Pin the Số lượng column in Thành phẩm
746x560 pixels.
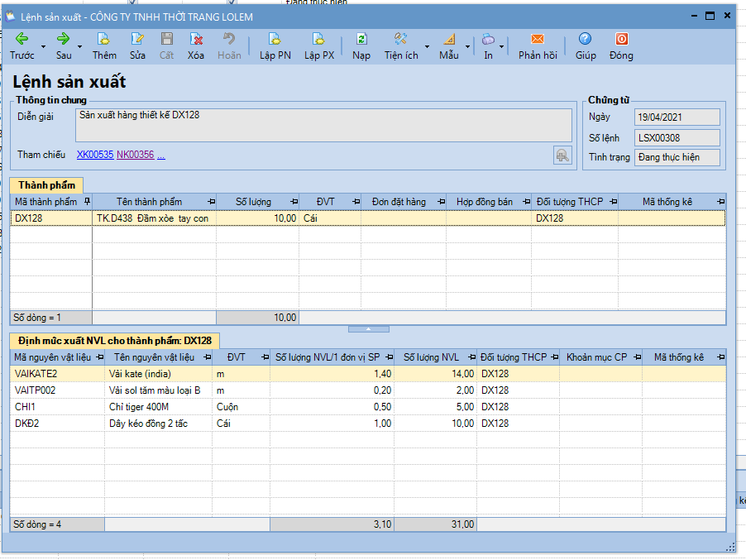pos(294,202)
